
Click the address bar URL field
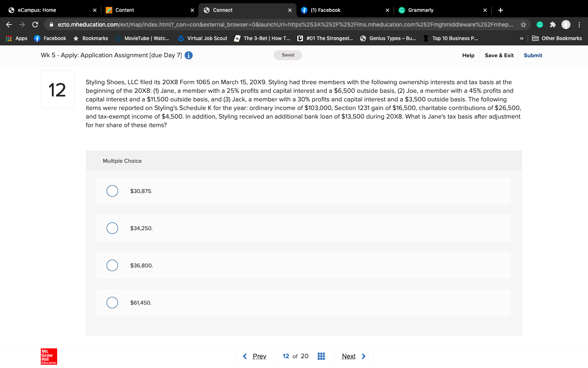tap(285, 25)
